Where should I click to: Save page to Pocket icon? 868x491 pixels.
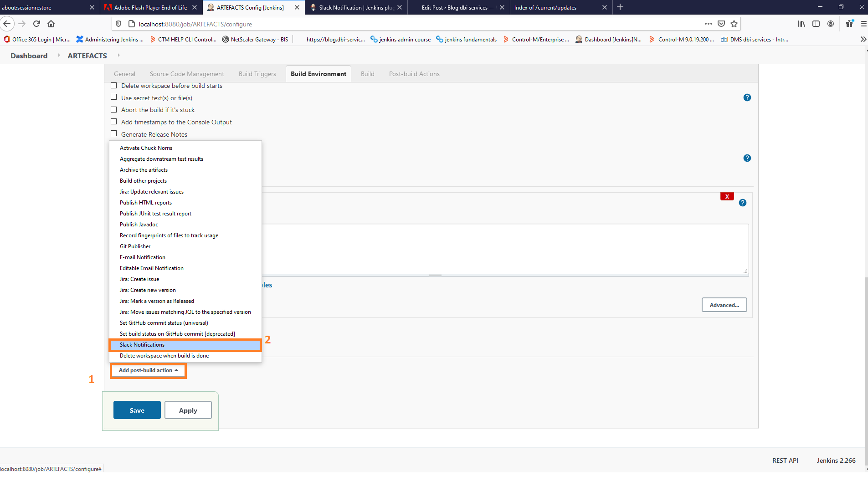click(x=721, y=24)
